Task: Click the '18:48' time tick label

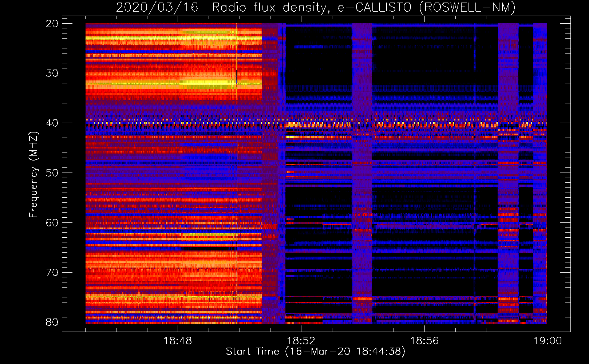Action: pos(178,341)
